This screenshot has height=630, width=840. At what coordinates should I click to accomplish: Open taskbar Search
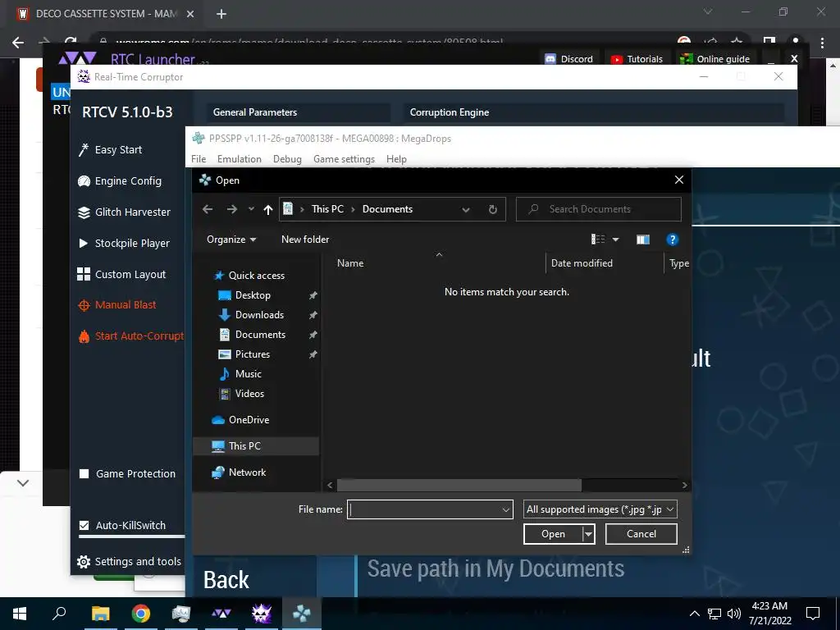click(x=59, y=614)
